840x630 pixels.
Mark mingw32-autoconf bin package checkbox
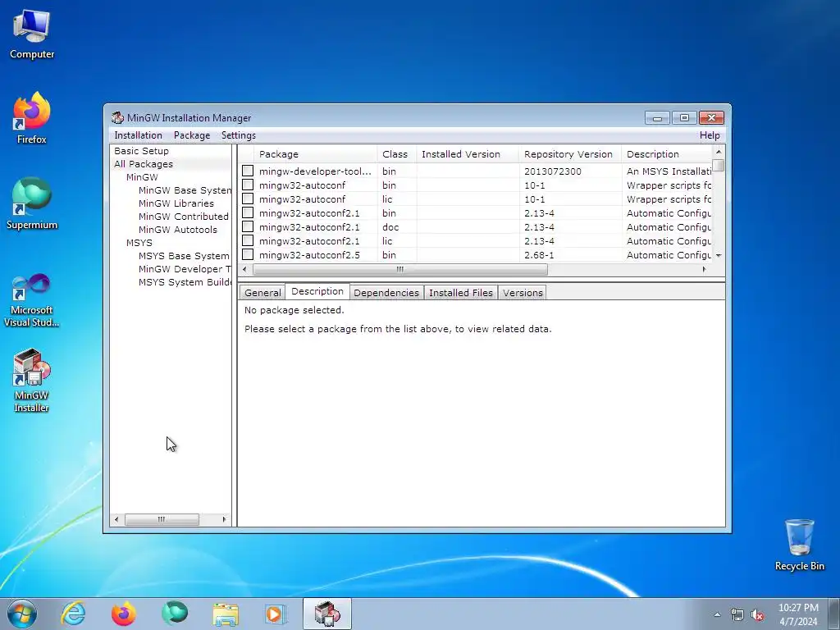click(x=248, y=185)
